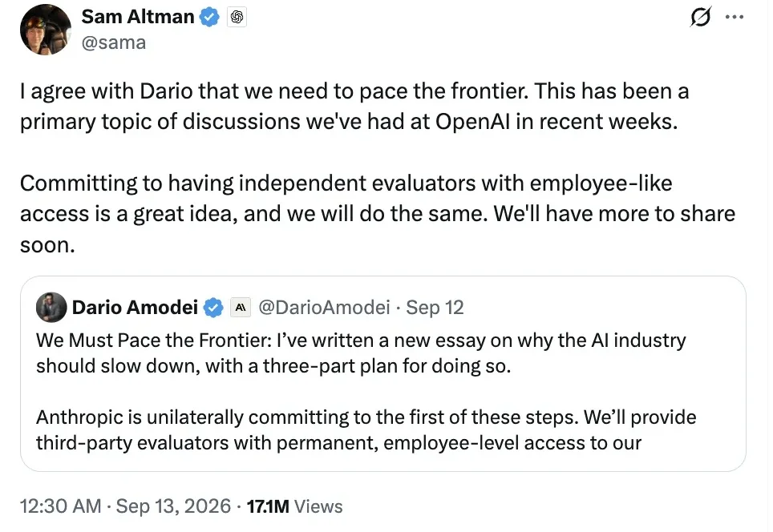Open quoted text 'We Must Pace the Frontier'
Screen dimensions: 773x532
click(361, 353)
